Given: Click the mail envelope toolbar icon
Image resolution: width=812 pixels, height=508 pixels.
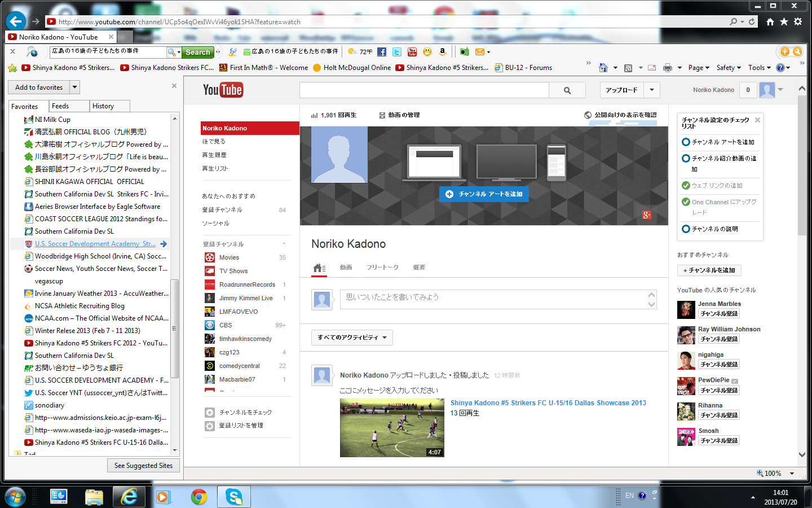Looking at the screenshot, I should click(480, 52).
